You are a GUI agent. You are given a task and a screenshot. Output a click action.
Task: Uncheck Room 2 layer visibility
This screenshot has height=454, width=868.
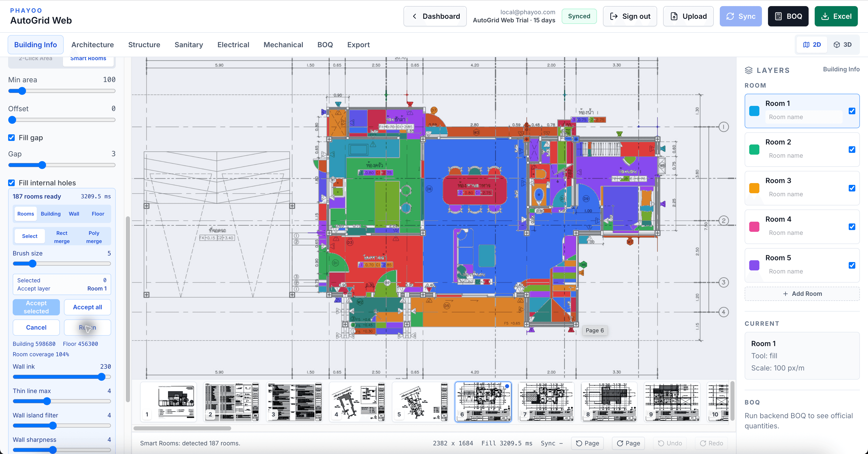(x=852, y=149)
